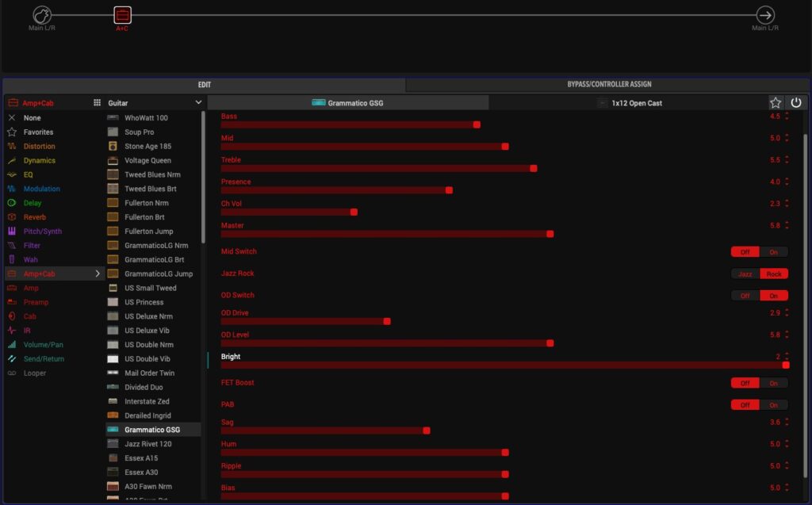Select the Distortion effect category
The width and height of the screenshot is (812, 505).
coord(40,147)
